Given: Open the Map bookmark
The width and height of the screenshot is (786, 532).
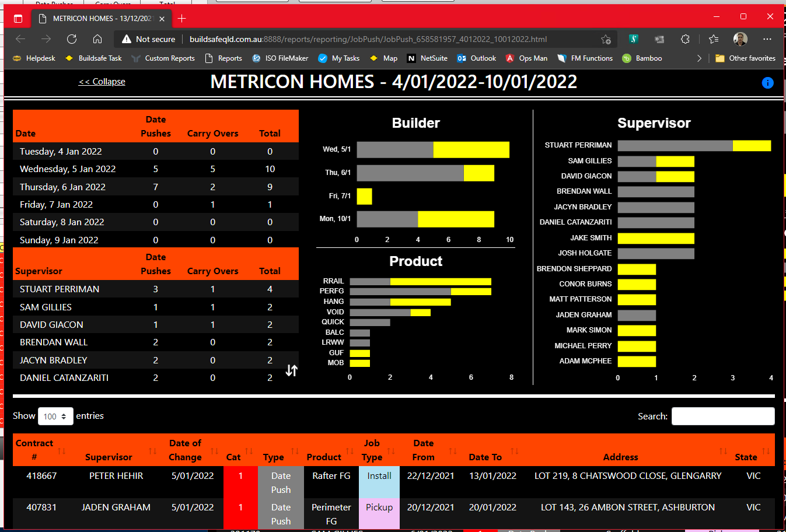Looking at the screenshot, I should pos(383,58).
